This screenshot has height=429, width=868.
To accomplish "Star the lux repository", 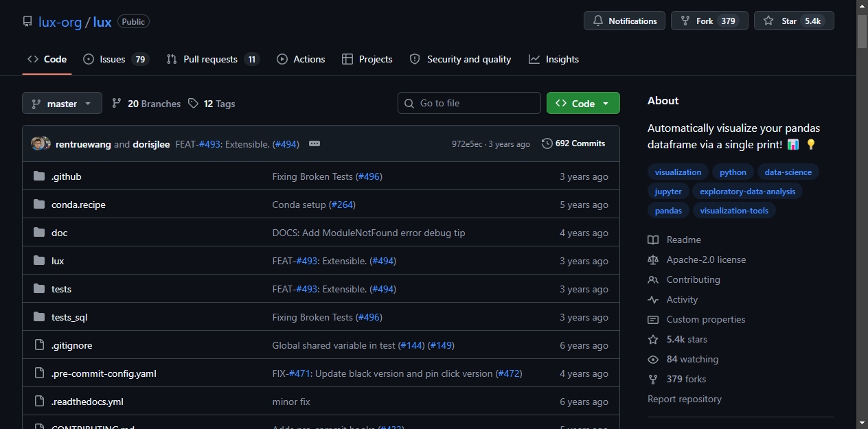I will [793, 21].
